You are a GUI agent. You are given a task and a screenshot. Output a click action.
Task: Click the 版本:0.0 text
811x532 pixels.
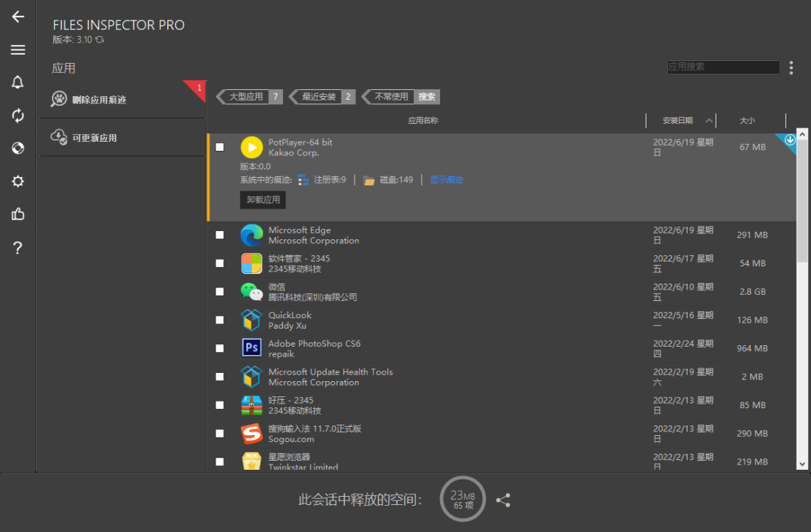(x=255, y=167)
